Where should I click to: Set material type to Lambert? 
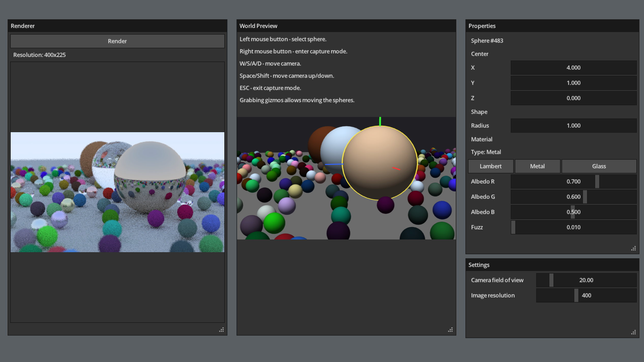(491, 166)
